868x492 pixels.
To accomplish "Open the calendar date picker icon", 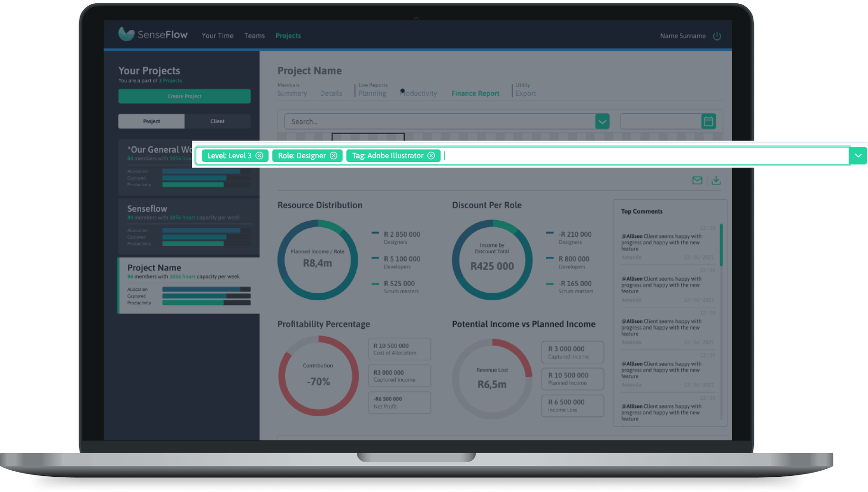I will [708, 122].
